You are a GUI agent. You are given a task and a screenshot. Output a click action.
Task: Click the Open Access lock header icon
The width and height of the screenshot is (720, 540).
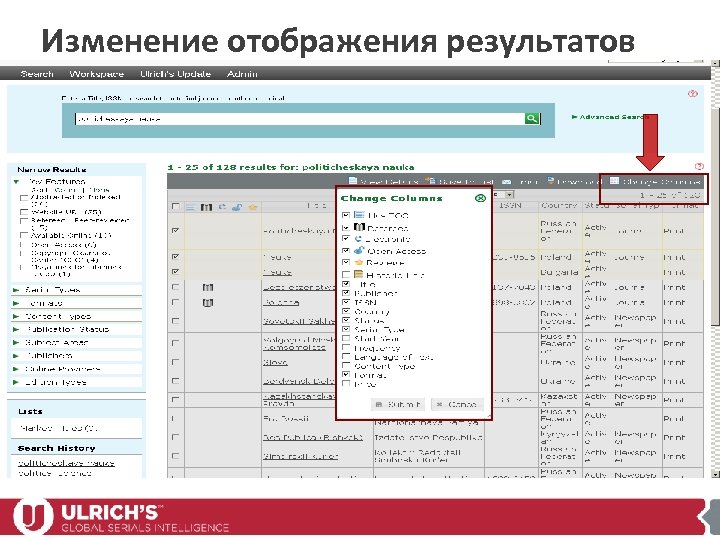point(237,207)
